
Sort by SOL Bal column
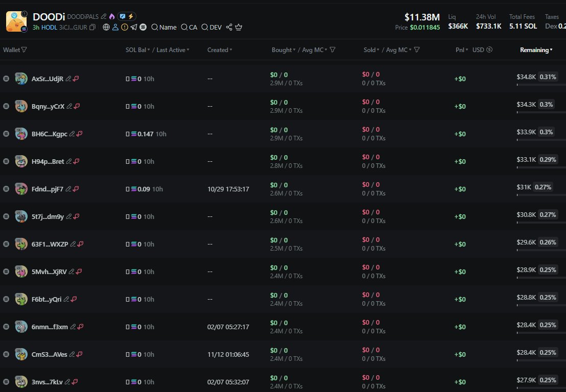click(x=137, y=50)
